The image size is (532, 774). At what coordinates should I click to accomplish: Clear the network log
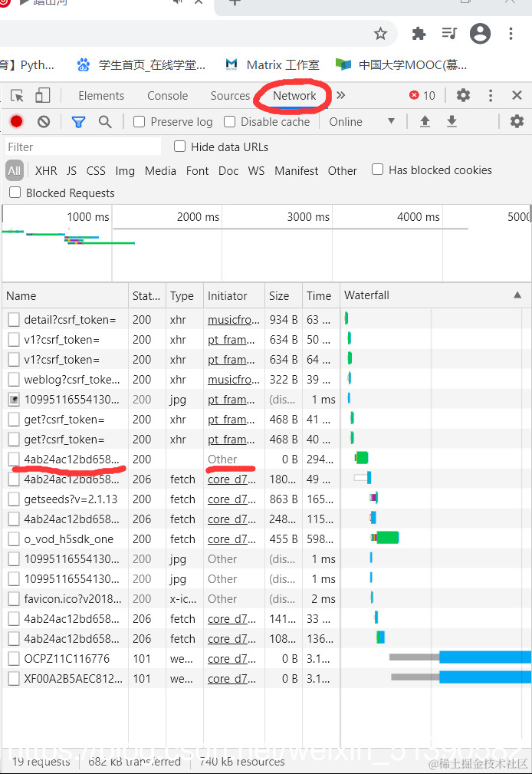click(44, 121)
